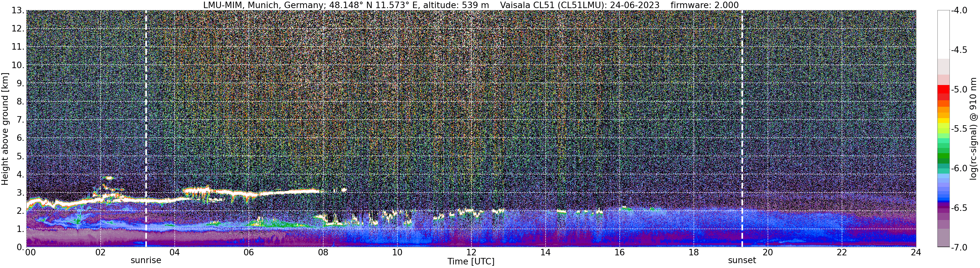Click the 'log(rc-signal) @ 910 nm' colorbar label
Screen dimensions: 980x268
(x=973, y=129)
